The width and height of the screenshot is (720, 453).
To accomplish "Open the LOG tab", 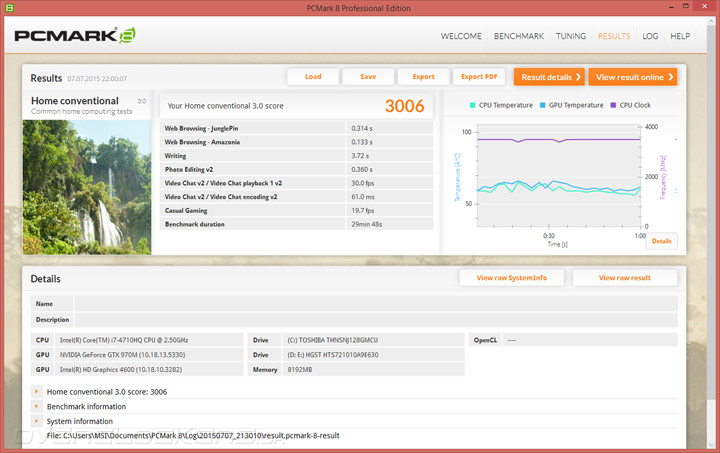I will pyautogui.click(x=650, y=36).
